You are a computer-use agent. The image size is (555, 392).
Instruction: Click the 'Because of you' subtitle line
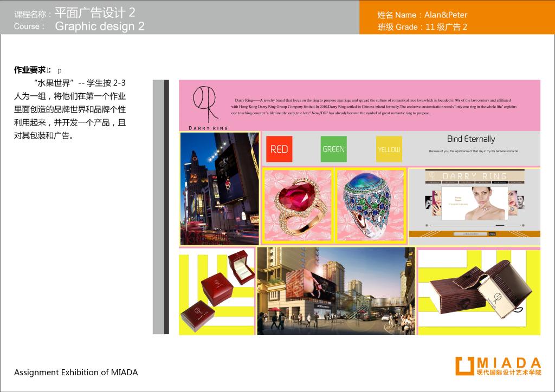click(x=473, y=151)
